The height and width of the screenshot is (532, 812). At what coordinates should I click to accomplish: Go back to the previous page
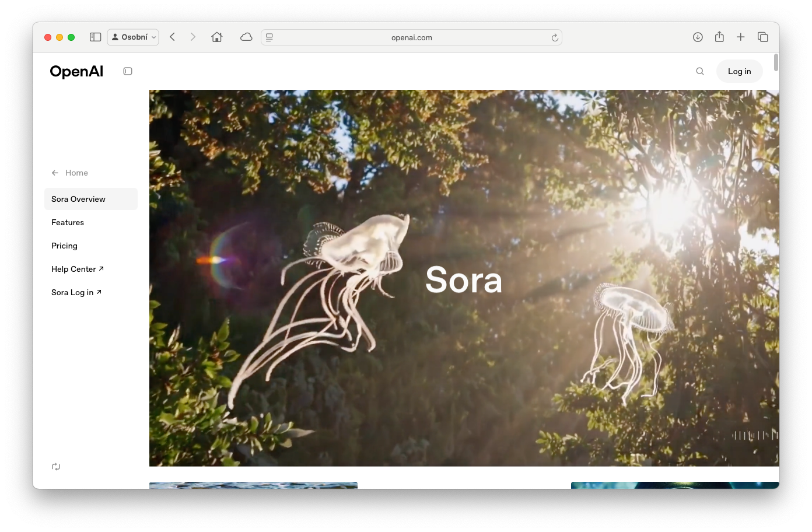(x=172, y=37)
